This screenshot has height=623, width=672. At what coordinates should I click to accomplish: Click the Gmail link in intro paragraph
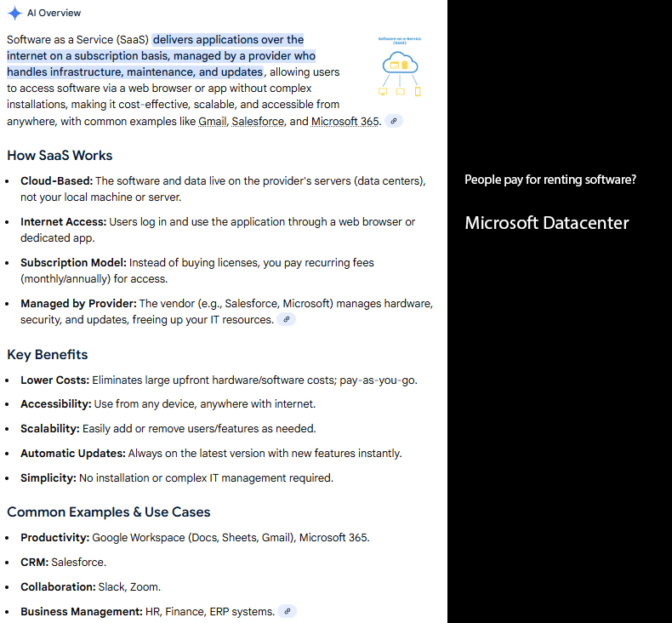click(x=213, y=121)
